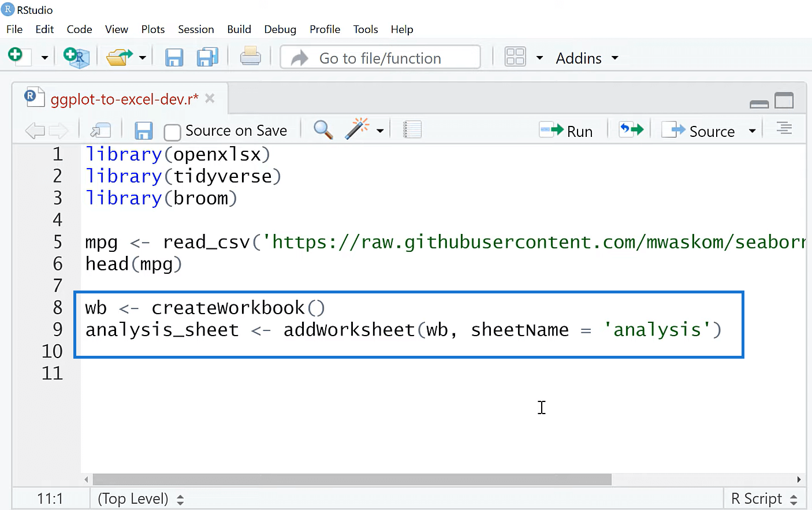Click the Create a project icon
812x510 pixels.
click(x=76, y=57)
